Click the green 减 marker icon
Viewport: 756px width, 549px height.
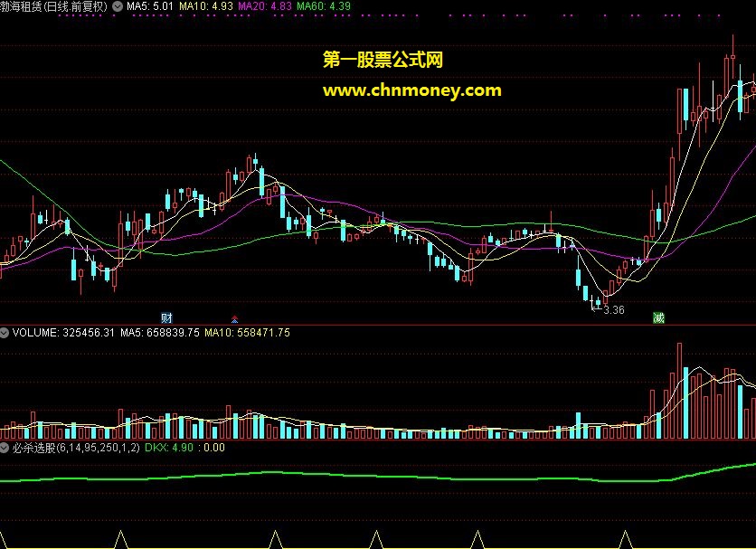(x=658, y=318)
